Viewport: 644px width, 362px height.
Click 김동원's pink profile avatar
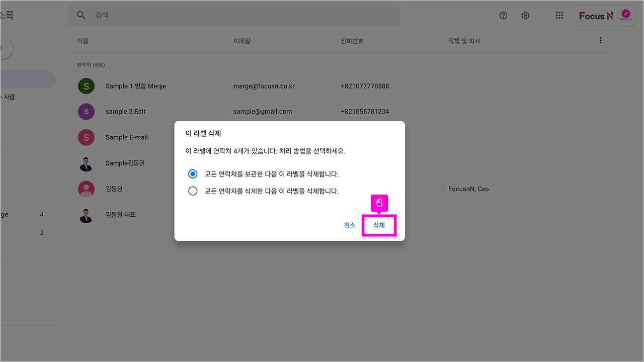coord(86,189)
